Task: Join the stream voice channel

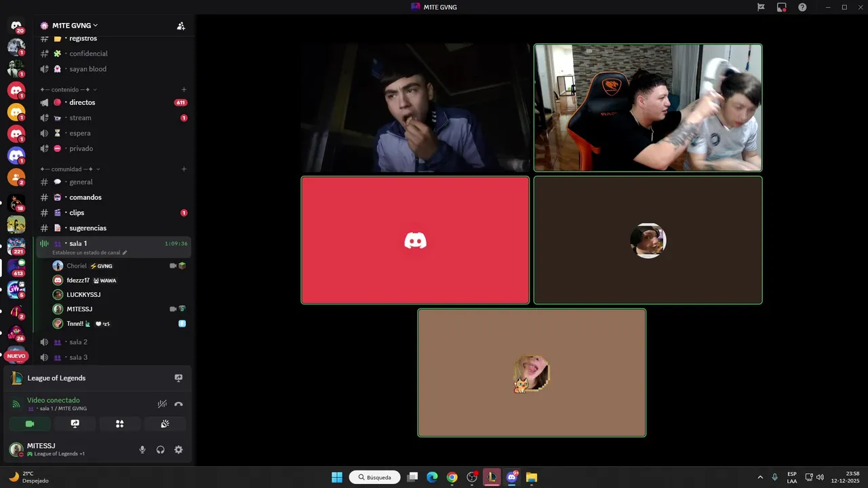Action: (113, 118)
